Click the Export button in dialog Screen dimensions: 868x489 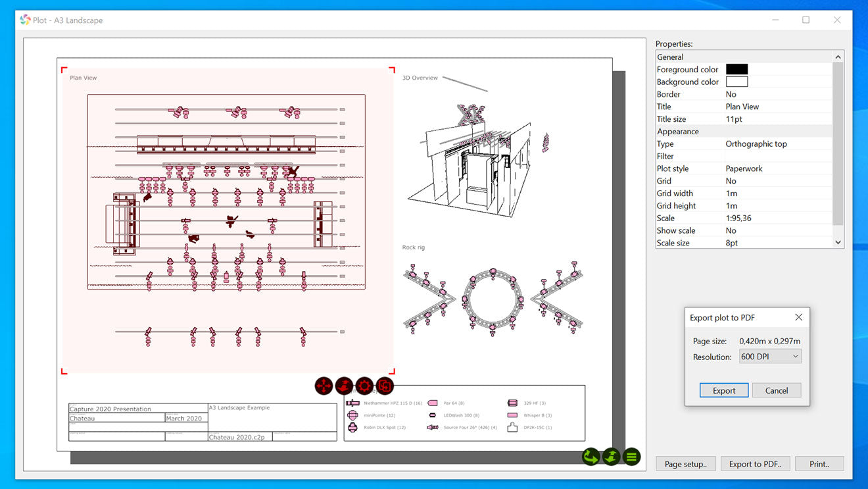[x=723, y=390]
